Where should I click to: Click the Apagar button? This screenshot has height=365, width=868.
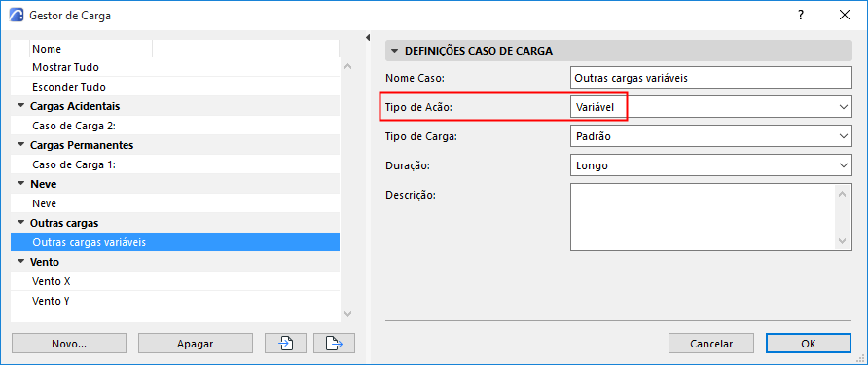(x=196, y=344)
